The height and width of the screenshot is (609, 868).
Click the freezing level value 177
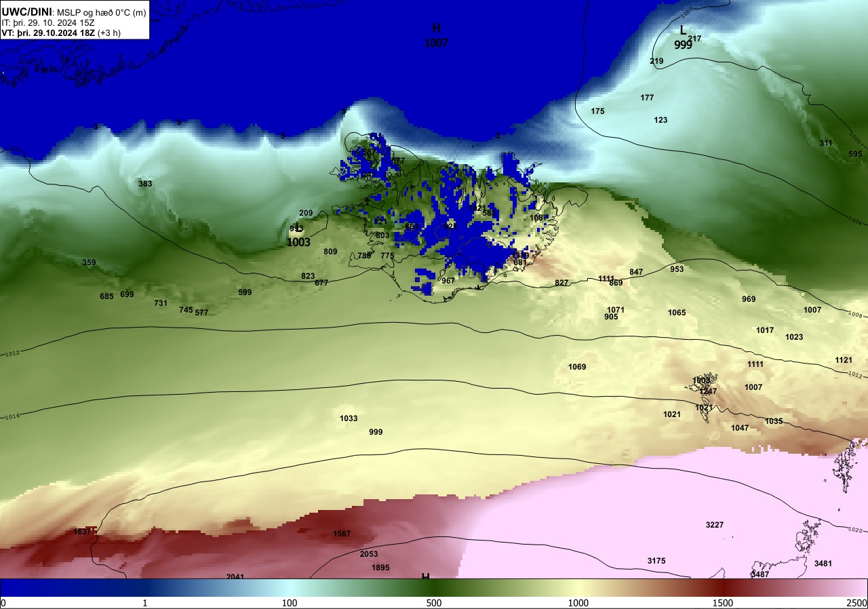pyautogui.click(x=647, y=98)
